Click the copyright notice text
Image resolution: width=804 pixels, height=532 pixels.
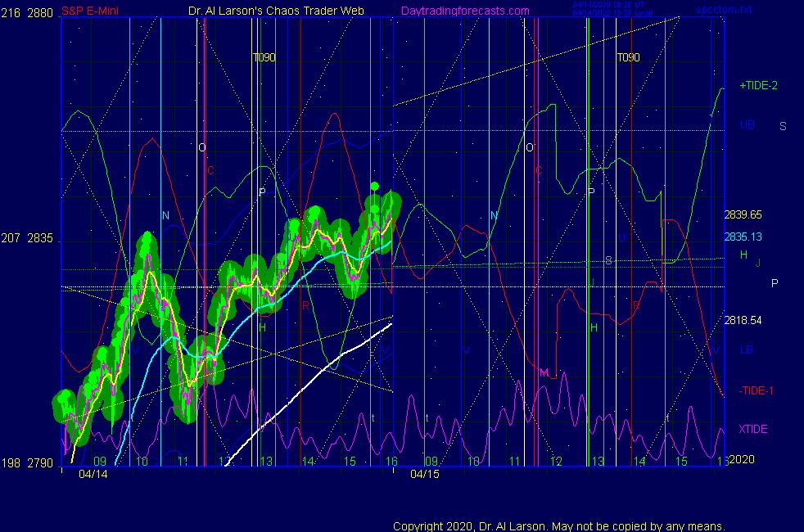tap(559, 526)
